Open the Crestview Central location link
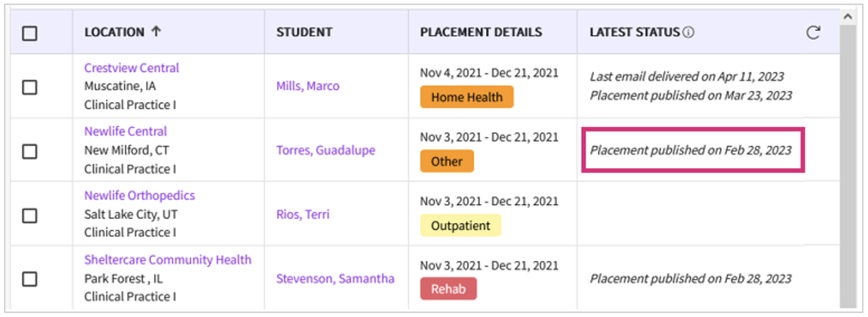Image resolution: width=868 pixels, height=317 pixels. click(x=131, y=68)
